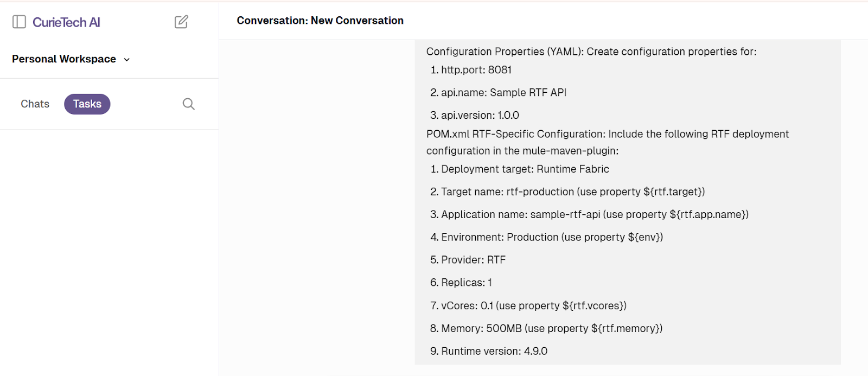Image resolution: width=868 pixels, height=376 pixels.
Task: Open the sidebar search magnifier
Action: (x=188, y=104)
